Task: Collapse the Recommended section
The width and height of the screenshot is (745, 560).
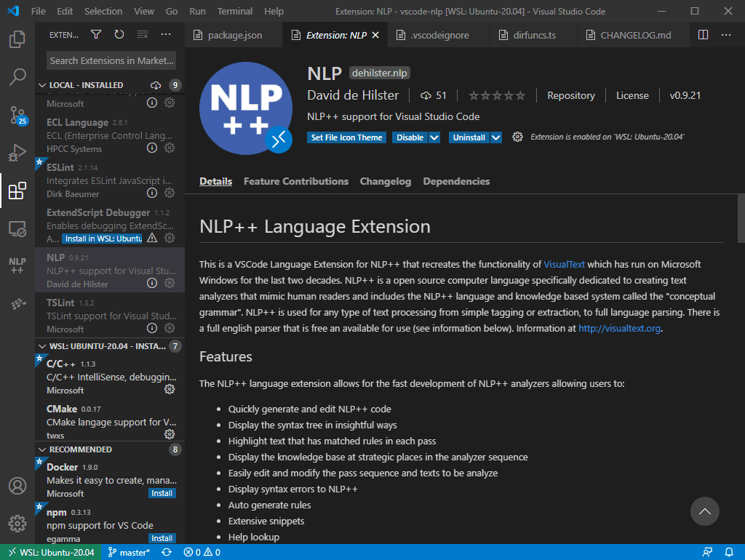Action: pyautogui.click(x=41, y=449)
